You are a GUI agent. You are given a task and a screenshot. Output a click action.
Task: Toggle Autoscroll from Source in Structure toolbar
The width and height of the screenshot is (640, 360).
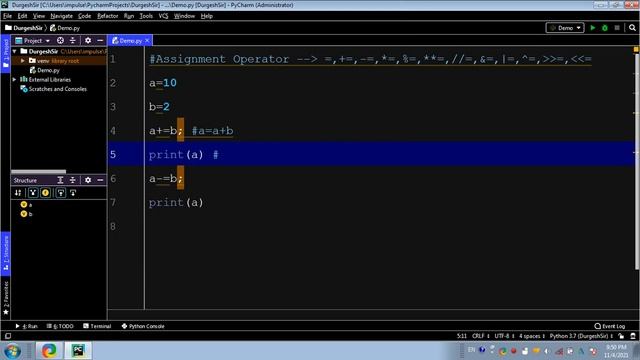coord(73,193)
